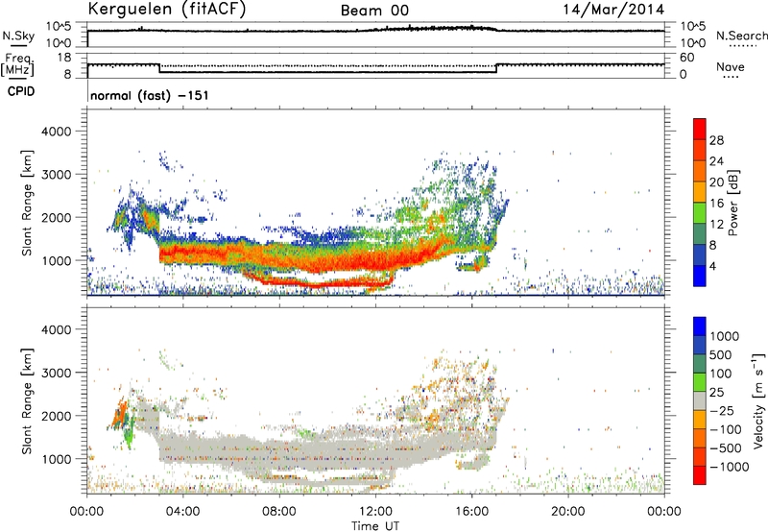Click the '4' power scale value
The width and height of the screenshot is (768, 532).
tap(713, 266)
